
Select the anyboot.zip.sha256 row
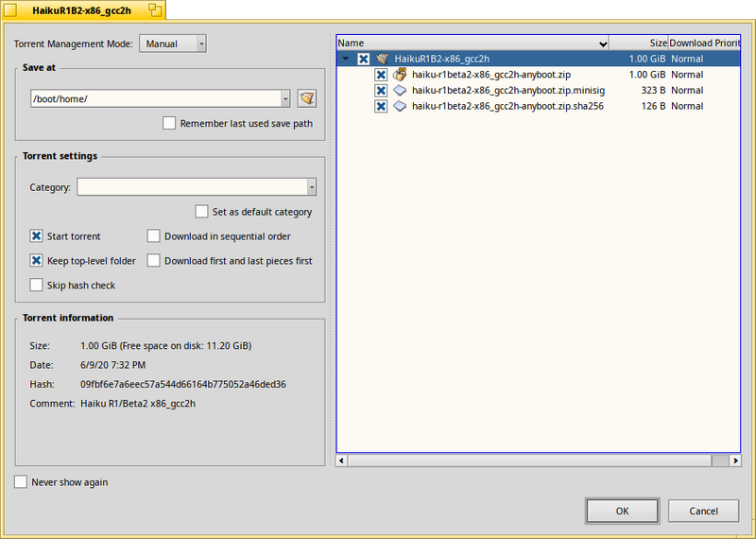point(539,106)
